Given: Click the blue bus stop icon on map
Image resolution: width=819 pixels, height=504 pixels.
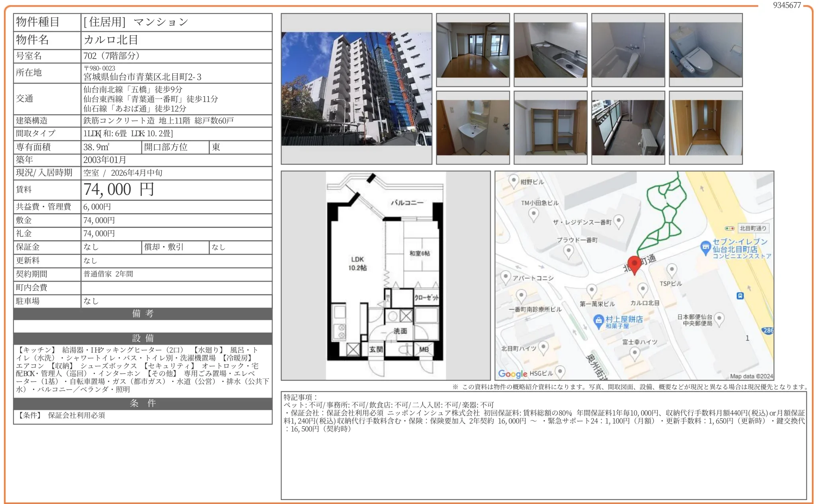Looking at the screenshot, I should pyautogui.click(x=740, y=296).
